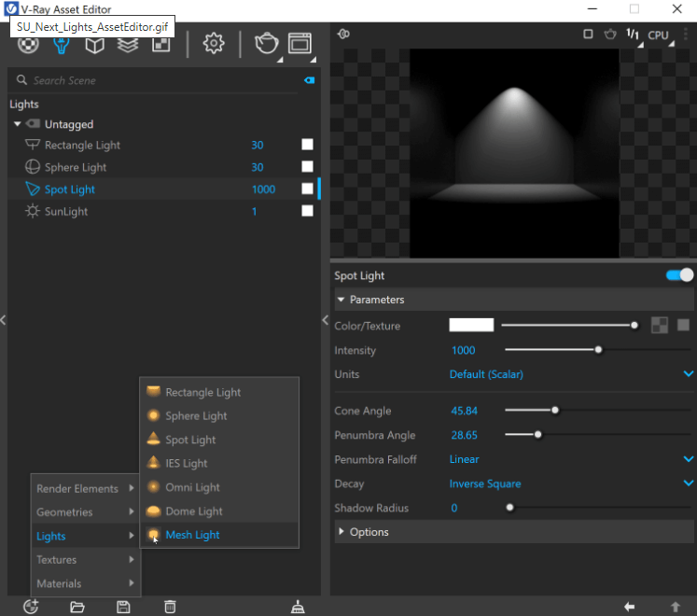697x616 pixels.
Task: Open the preview more-options dots
Action: coord(686,35)
